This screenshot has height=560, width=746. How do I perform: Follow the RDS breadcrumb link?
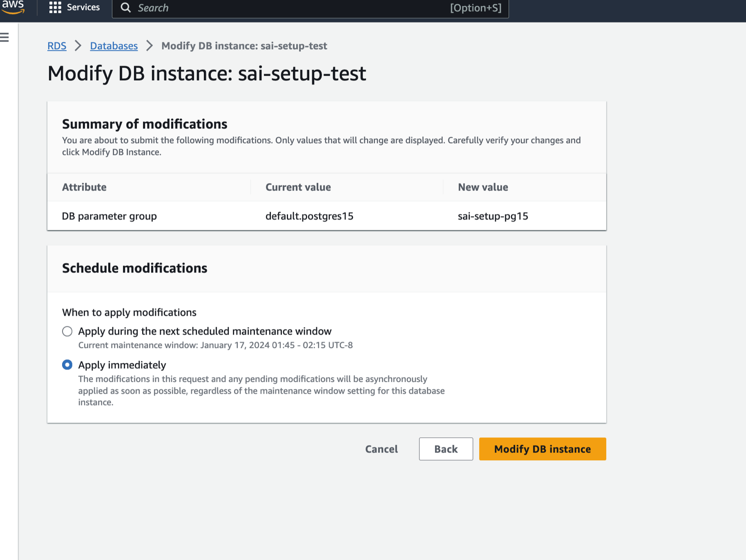57,46
